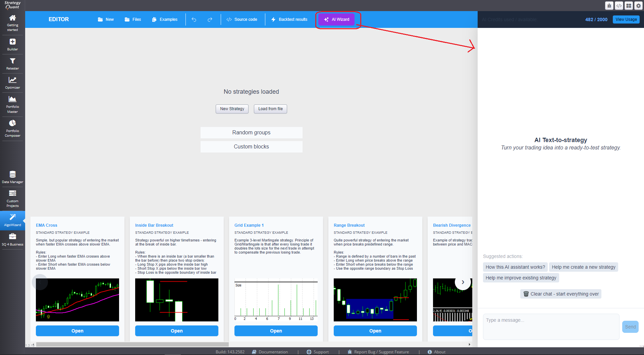This screenshot has width=644, height=355.
Task: Show next strategy examples with right chevron
Action: [463, 282]
